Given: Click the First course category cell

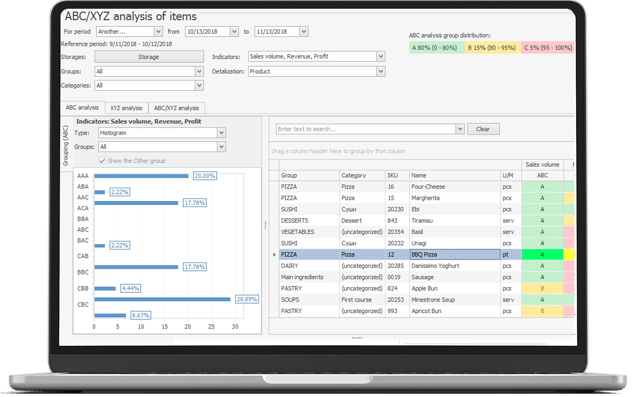Looking at the screenshot, I should pyautogui.click(x=363, y=300).
